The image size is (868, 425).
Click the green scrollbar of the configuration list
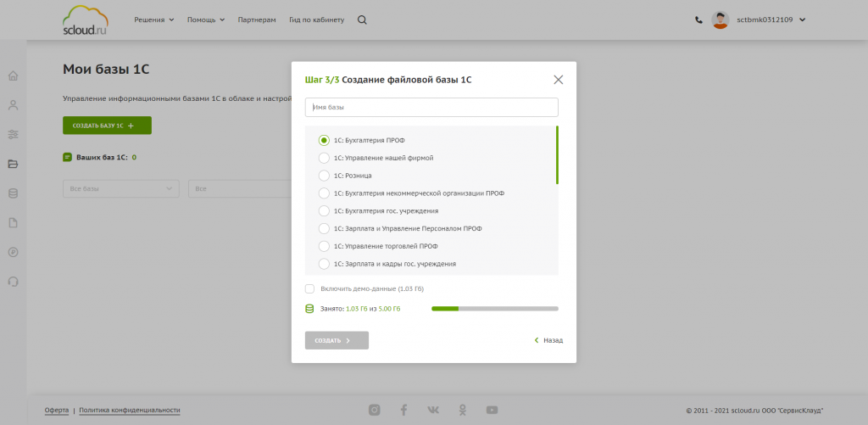tap(557, 155)
